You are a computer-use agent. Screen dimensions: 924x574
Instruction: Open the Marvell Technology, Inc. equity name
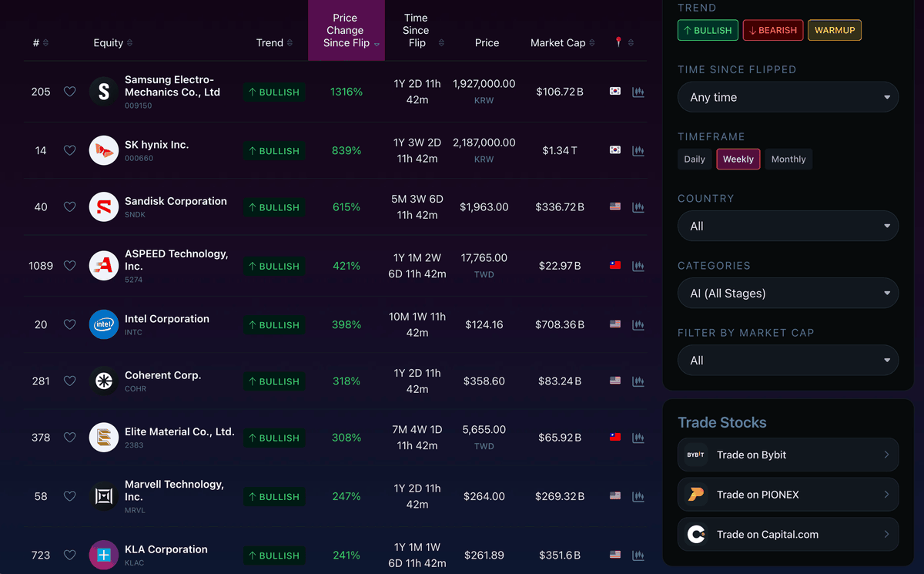click(x=174, y=490)
